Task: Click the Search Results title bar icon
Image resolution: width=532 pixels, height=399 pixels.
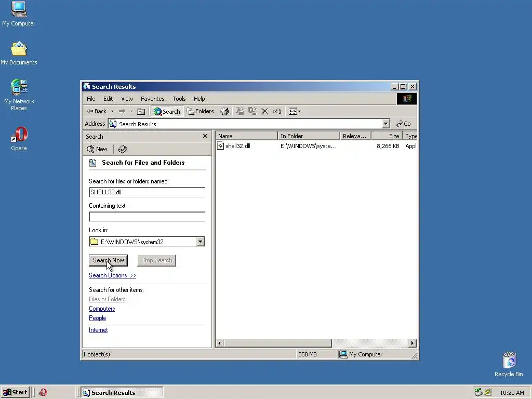Action: click(x=87, y=87)
